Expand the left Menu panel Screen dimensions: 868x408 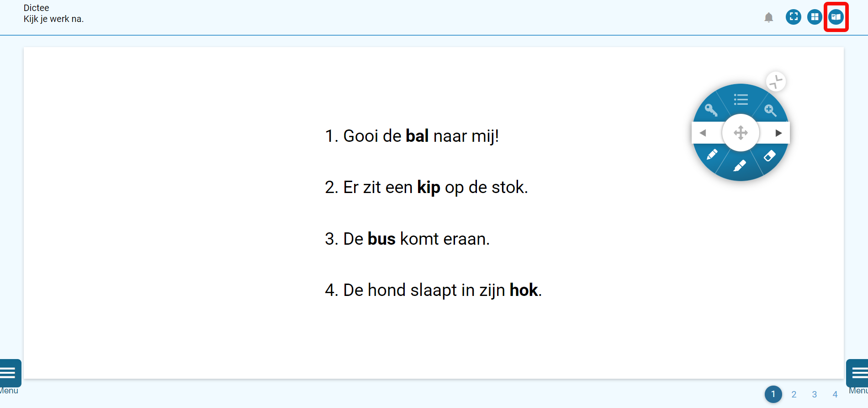point(9,377)
